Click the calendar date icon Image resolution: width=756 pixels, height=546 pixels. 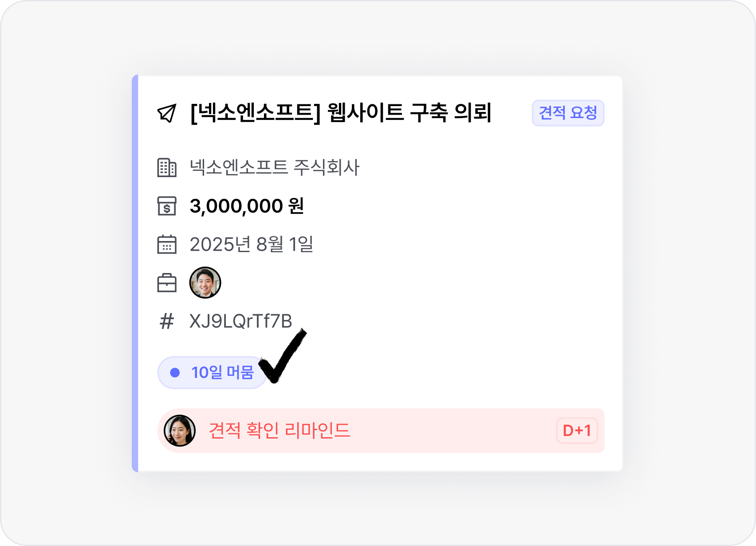click(167, 245)
